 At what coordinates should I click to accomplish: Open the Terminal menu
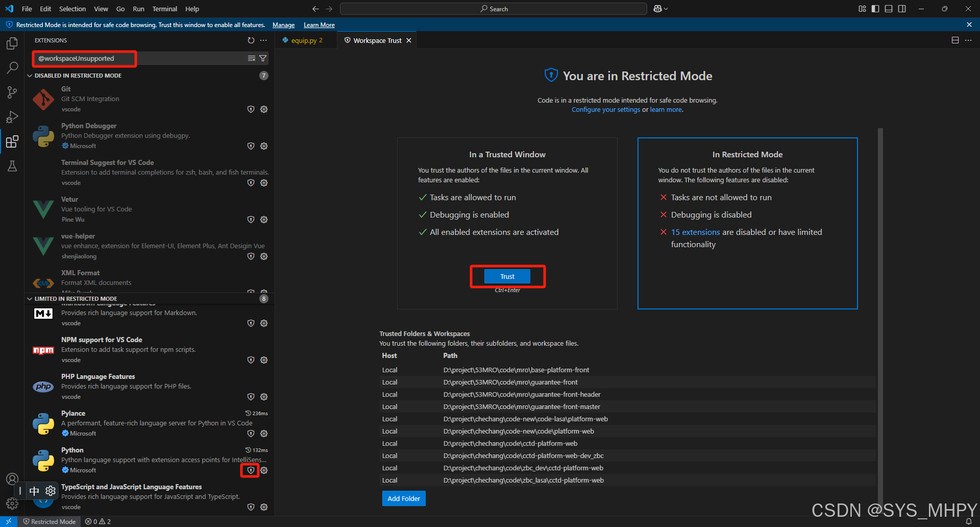click(164, 9)
